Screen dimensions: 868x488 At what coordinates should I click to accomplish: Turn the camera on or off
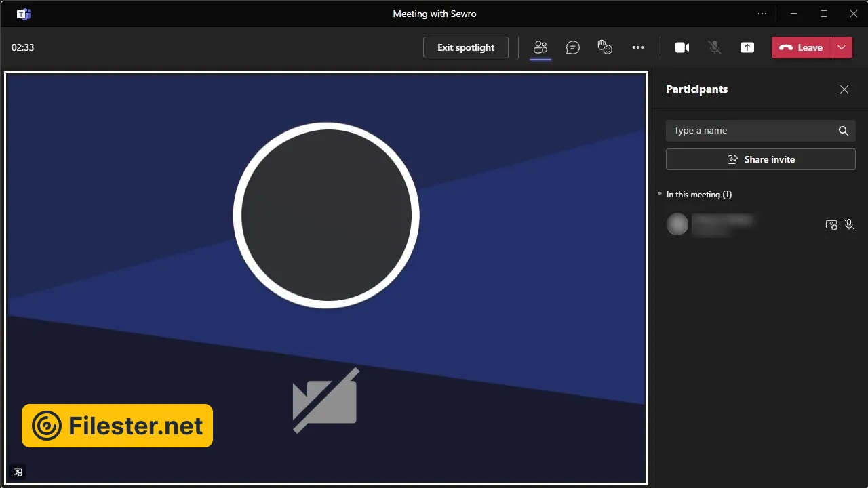(682, 47)
